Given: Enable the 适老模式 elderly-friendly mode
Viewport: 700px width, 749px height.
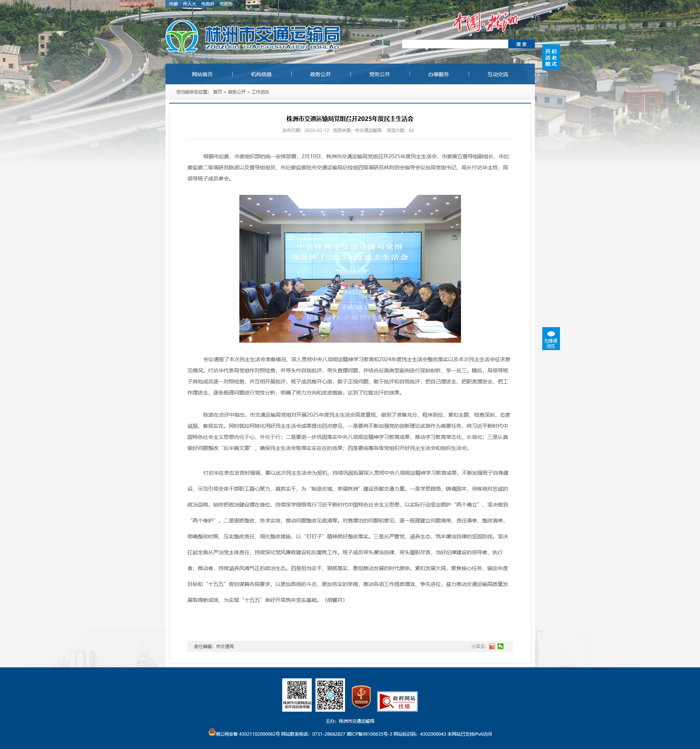Looking at the screenshot, I should click(551, 57).
